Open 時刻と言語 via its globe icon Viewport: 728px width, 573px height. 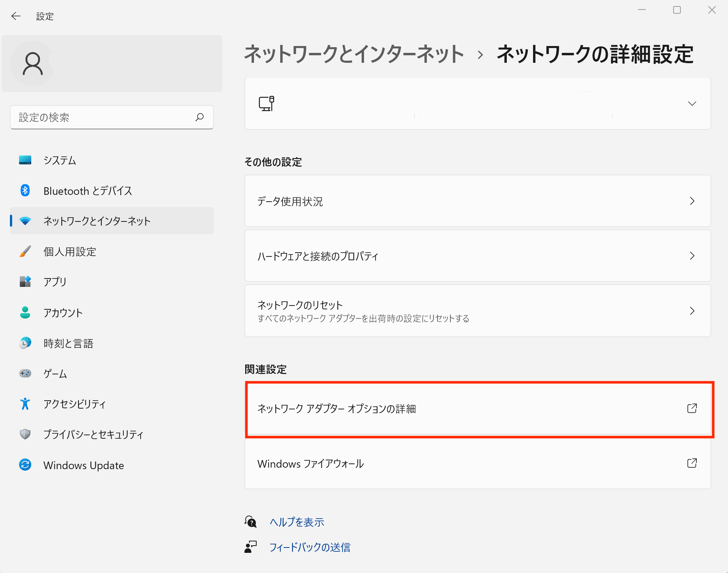click(25, 343)
